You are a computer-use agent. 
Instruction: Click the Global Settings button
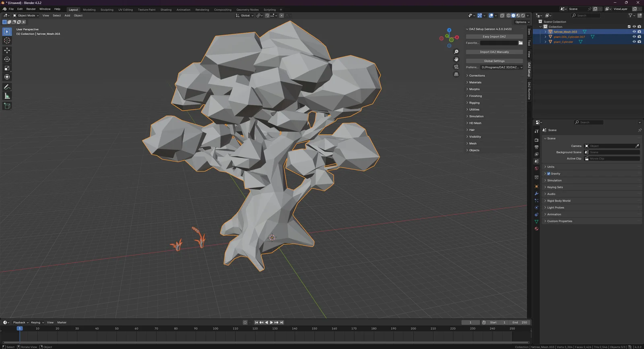(x=494, y=61)
